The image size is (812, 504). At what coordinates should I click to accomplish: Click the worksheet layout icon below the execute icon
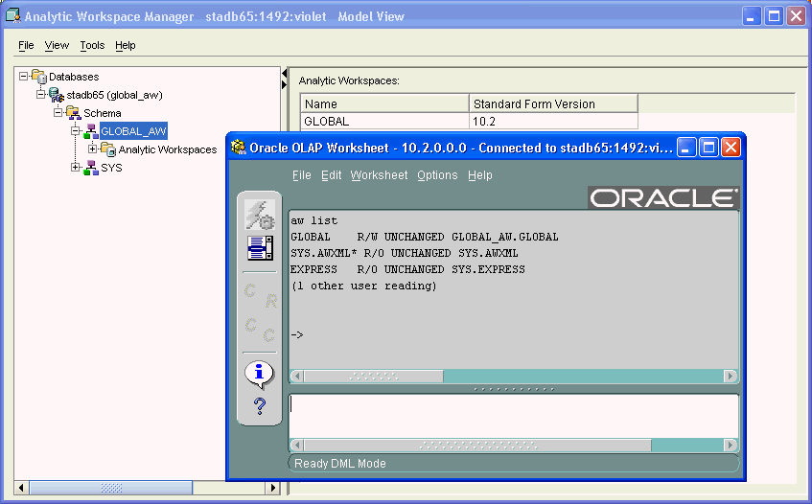(x=260, y=248)
